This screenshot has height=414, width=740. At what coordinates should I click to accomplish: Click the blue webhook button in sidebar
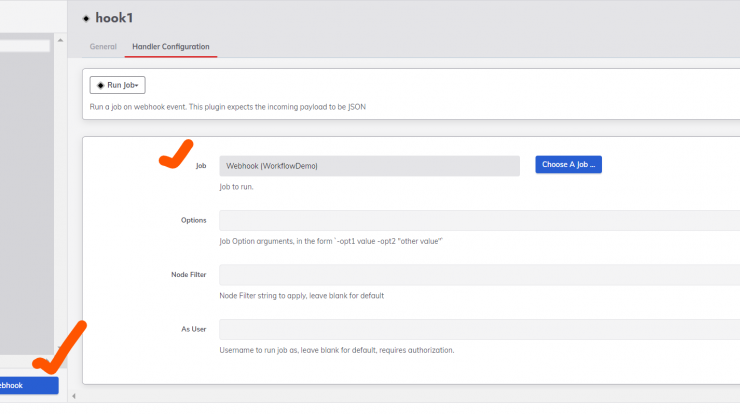point(29,385)
